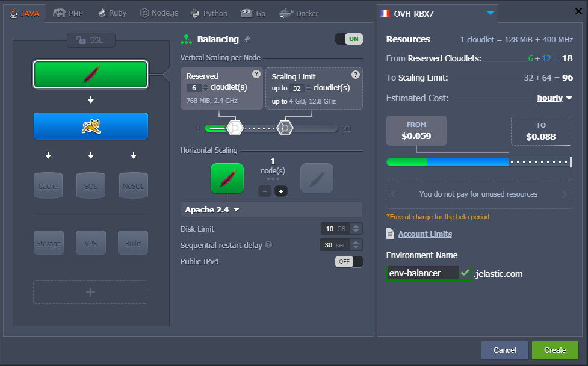Add a NoSQL database node
This screenshot has height=366, width=588.
point(133,185)
